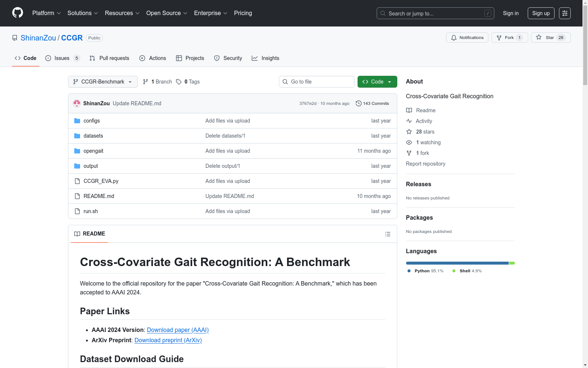
Task: Open the Packages heading link
Action: (419, 217)
